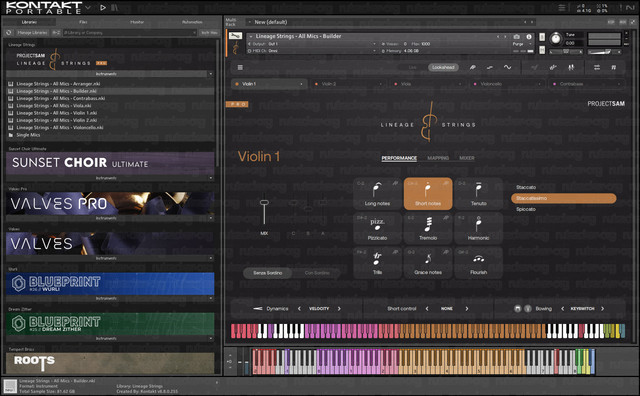Click the feather icon next to Lookahead
Viewport: 640px width, 396px height.
(472, 67)
